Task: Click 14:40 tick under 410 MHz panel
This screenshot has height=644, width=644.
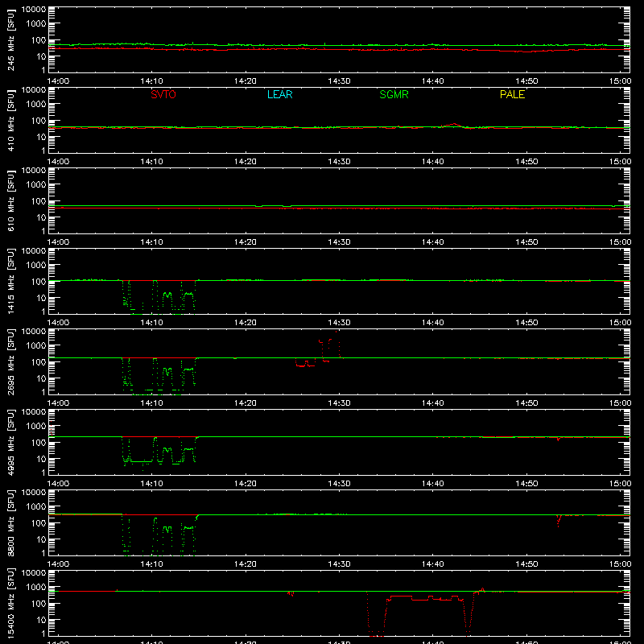Action: pos(433,162)
